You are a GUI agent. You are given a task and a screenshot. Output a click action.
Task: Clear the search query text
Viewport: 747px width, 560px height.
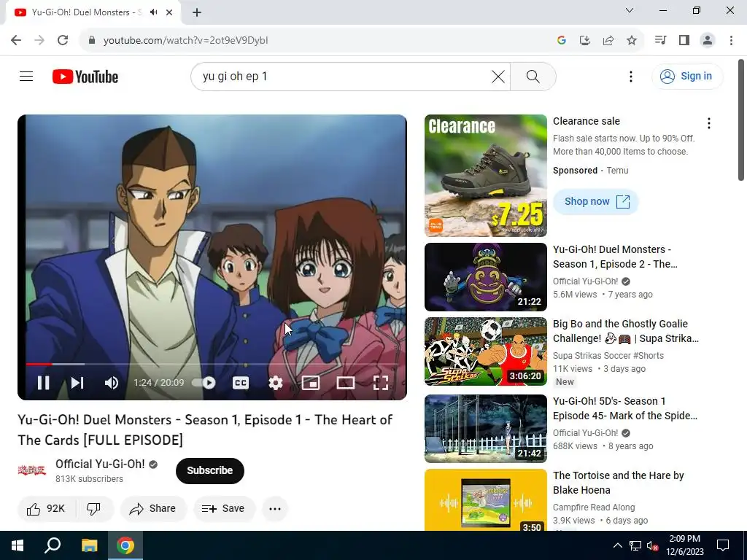point(498,76)
